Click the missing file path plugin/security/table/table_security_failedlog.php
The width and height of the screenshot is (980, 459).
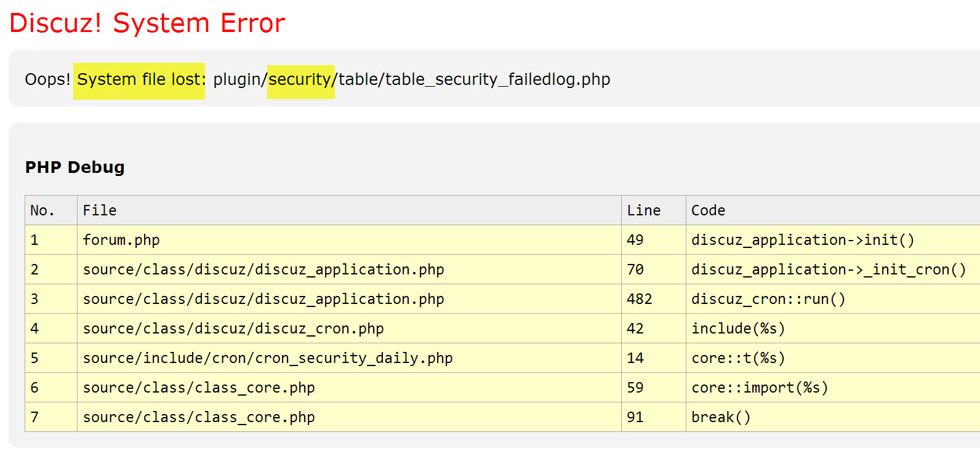point(412,80)
